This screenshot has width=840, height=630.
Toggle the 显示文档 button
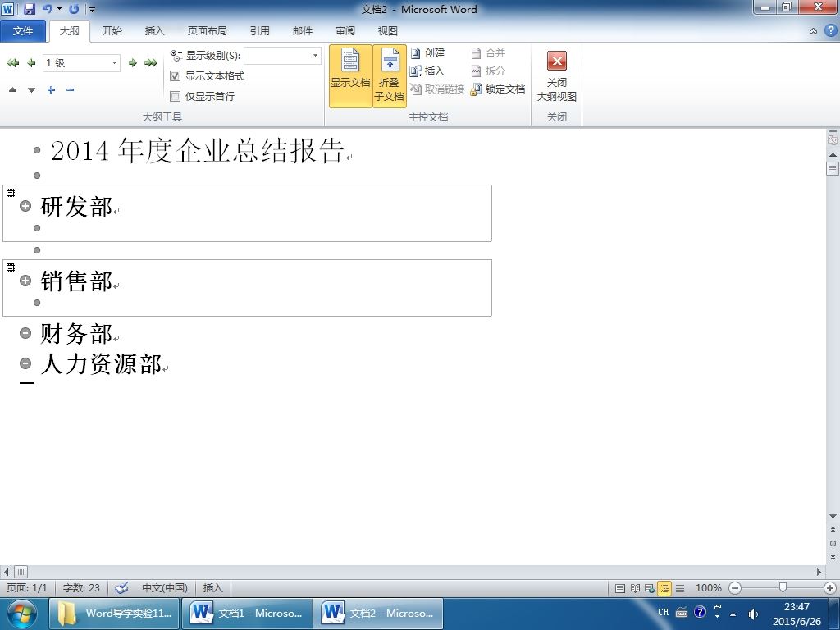click(x=350, y=76)
